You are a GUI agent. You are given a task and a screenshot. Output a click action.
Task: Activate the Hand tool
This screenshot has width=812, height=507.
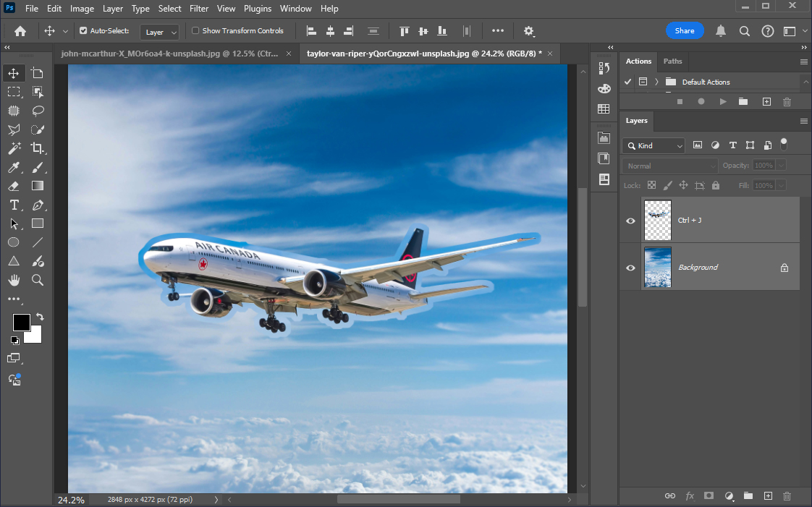coord(14,280)
